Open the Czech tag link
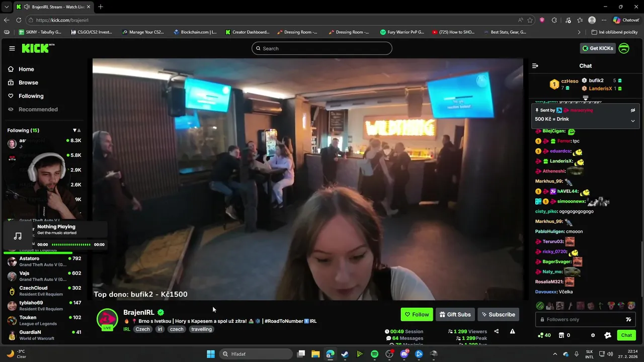Image resolution: width=644 pixels, height=362 pixels. pyautogui.click(x=143, y=329)
